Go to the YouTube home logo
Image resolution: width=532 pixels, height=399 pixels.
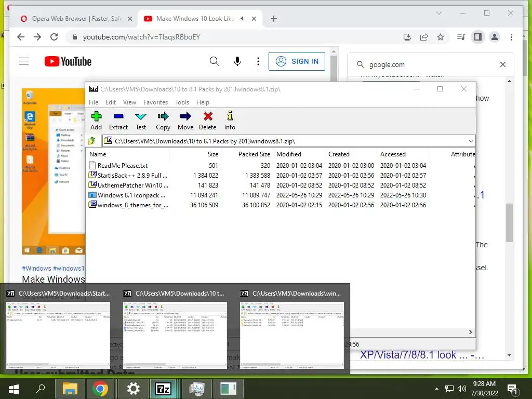coord(68,61)
